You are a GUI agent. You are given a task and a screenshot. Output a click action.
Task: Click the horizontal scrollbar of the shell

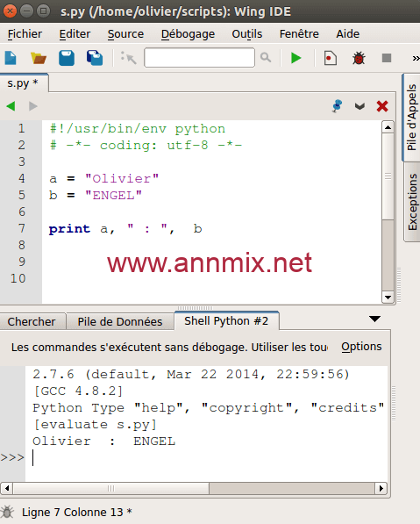[x=194, y=489]
